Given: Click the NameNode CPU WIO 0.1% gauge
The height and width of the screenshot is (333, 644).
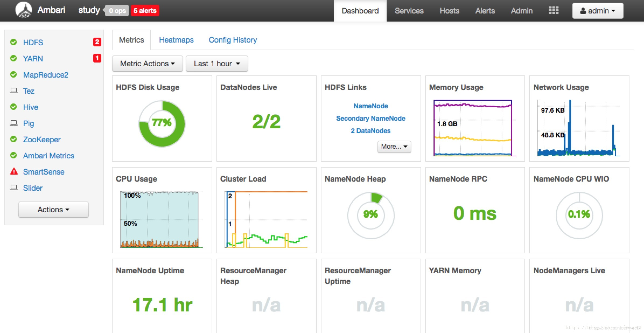Looking at the screenshot, I should pyautogui.click(x=579, y=215).
